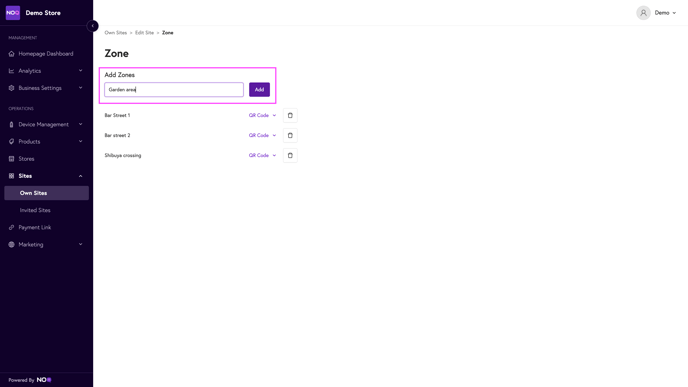Collapse the sidebar with the arrow button
Screen dimensions: 688x387
(x=93, y=26)
